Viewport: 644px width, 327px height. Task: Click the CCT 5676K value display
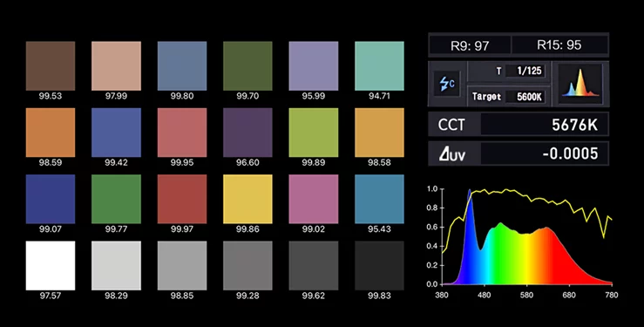(544, 125)
